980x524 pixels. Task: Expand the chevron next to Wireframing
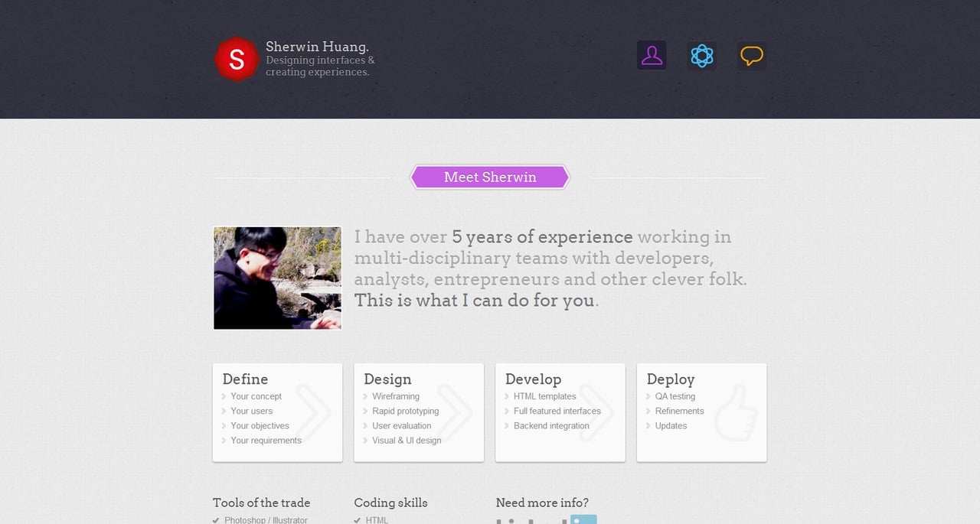[364, 396]
